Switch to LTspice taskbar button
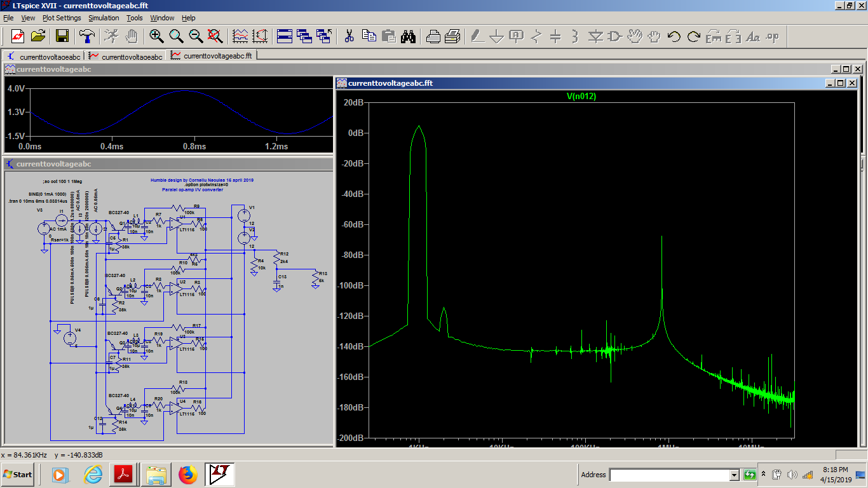This screenshot has height=488, width=868. point(220,475)
